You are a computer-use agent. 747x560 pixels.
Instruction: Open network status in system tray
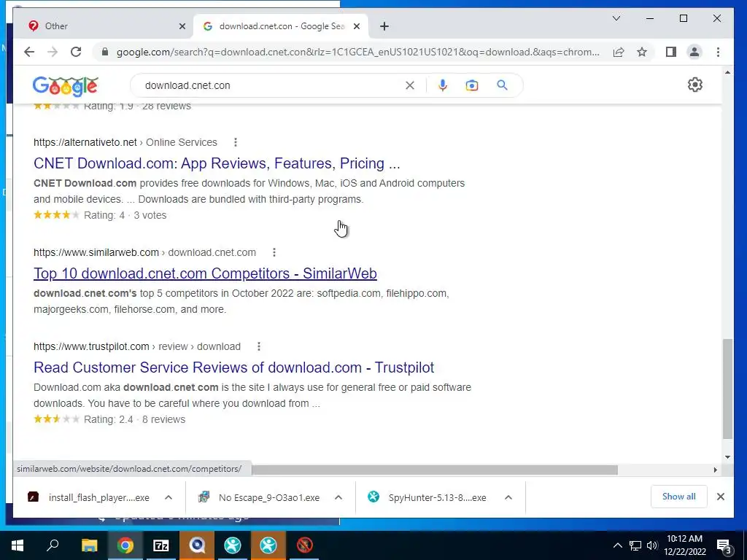635,545
